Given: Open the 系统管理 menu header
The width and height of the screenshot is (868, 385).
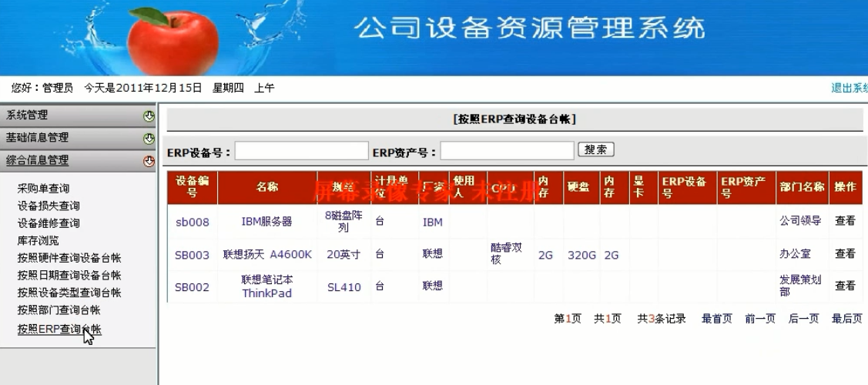Looking at the screenshot, I should pyautogui.click(x=28, y=115).
